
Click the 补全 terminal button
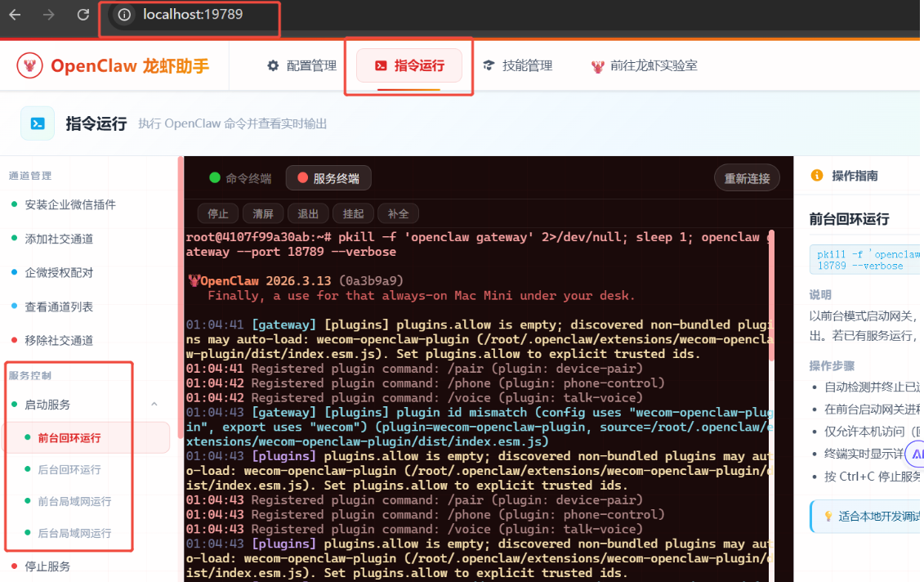point(398,213)
